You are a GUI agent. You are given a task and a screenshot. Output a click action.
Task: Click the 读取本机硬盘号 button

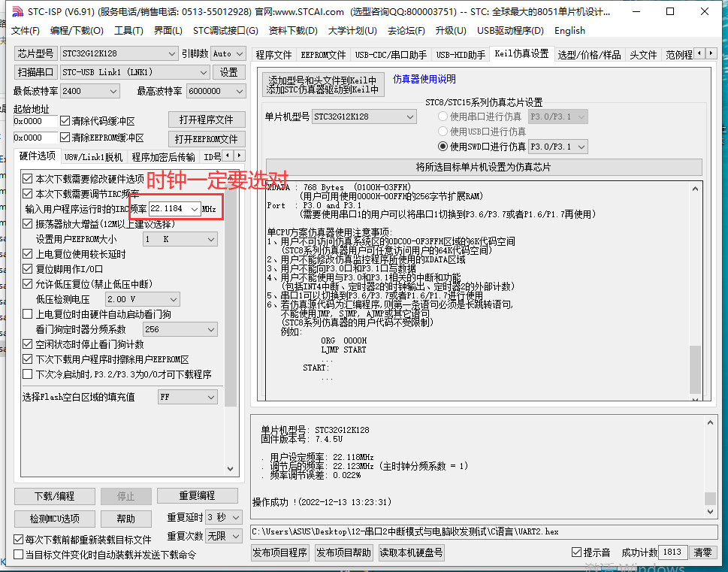pos(412,552)
